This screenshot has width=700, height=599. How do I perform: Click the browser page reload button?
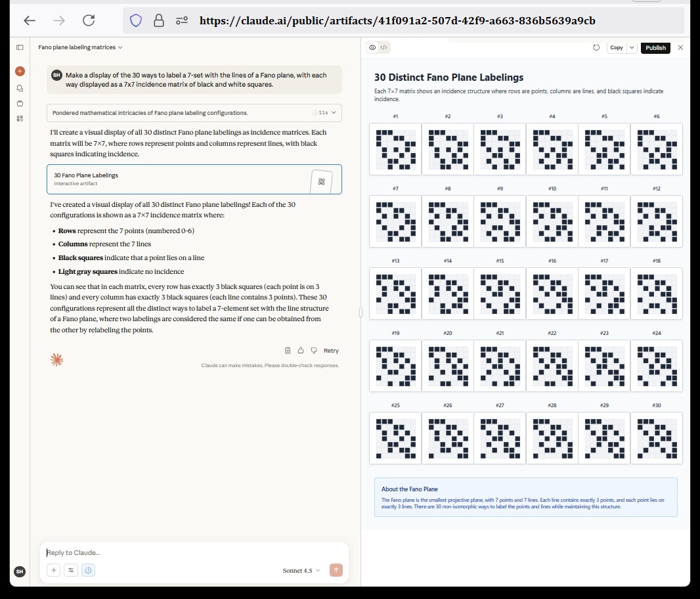[89, 20]
